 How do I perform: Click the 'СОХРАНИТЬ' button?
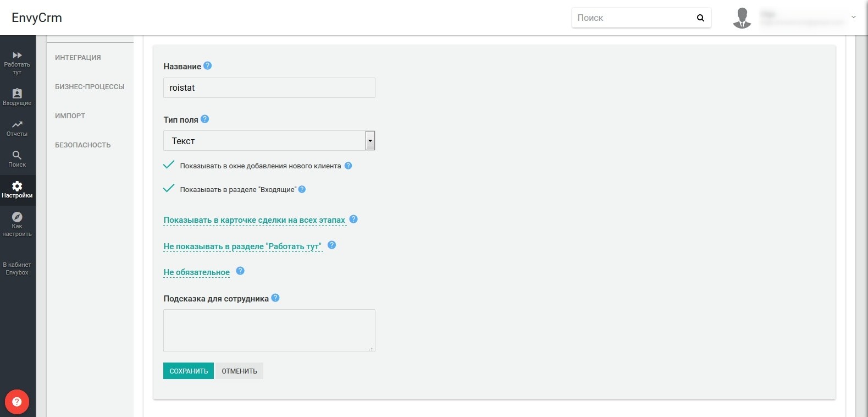pos(189,371)
